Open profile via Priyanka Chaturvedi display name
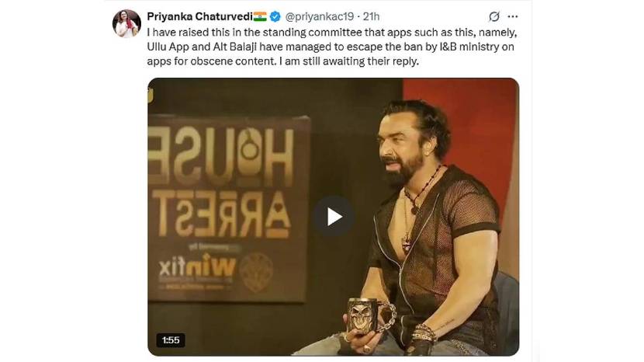 (x=199, y=16)
